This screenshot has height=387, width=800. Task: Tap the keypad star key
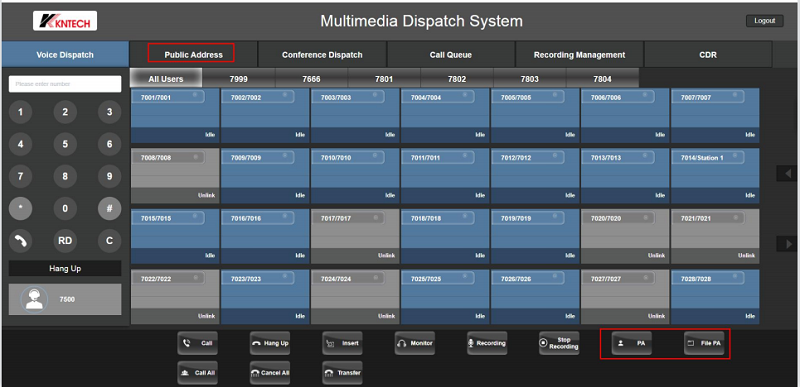pos(21,209)
